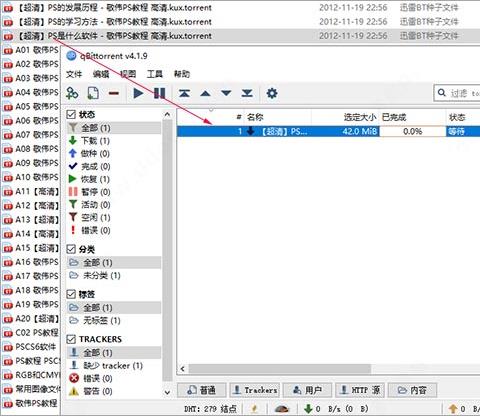Click the magnifier icon in the filter box
Viewport: 480px width, 416px height.
pyautogui.click(x=442, y=93)
